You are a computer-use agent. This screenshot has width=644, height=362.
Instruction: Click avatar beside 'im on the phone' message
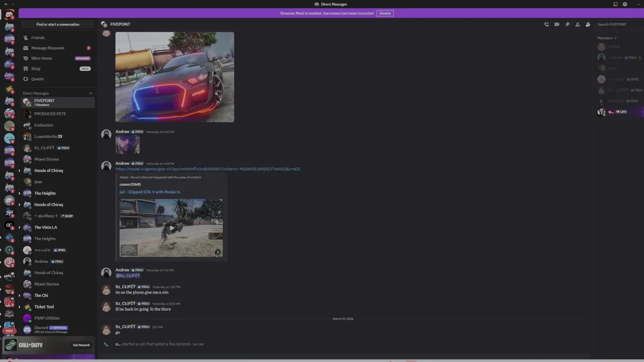click(x=106, y=290)
